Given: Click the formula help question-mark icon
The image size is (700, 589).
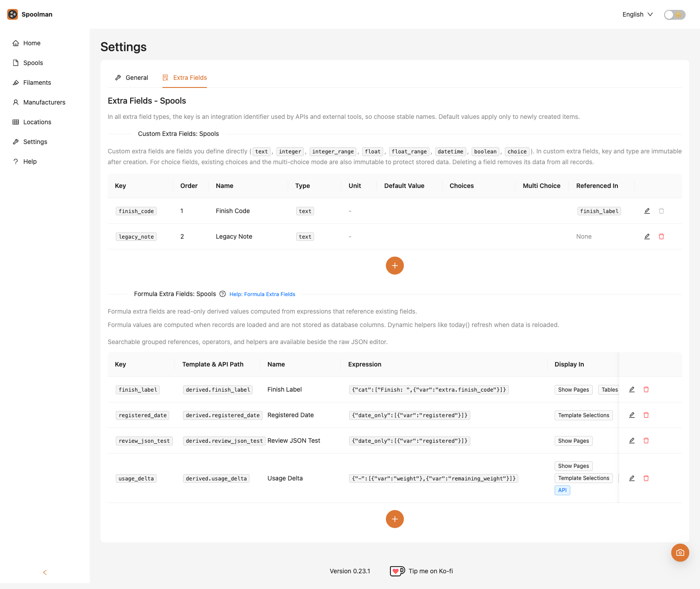Looking at the screenshot, I should coord(223,294).
